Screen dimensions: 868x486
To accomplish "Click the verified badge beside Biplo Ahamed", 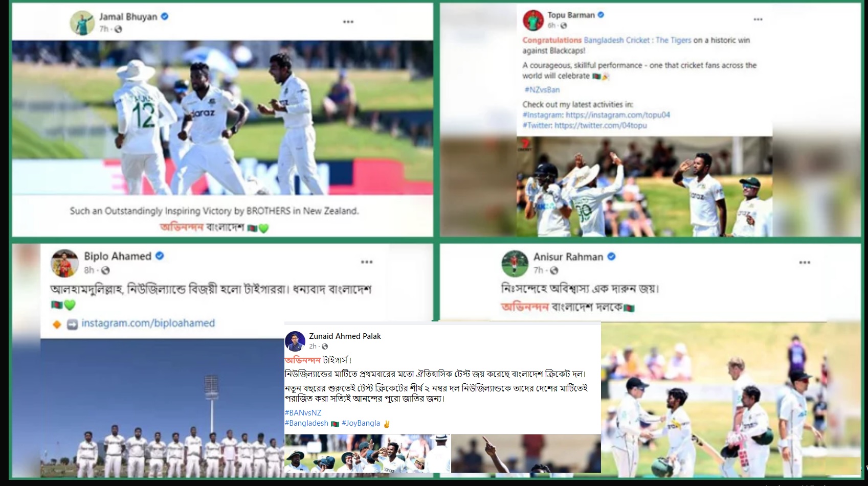I will point(160,256).
